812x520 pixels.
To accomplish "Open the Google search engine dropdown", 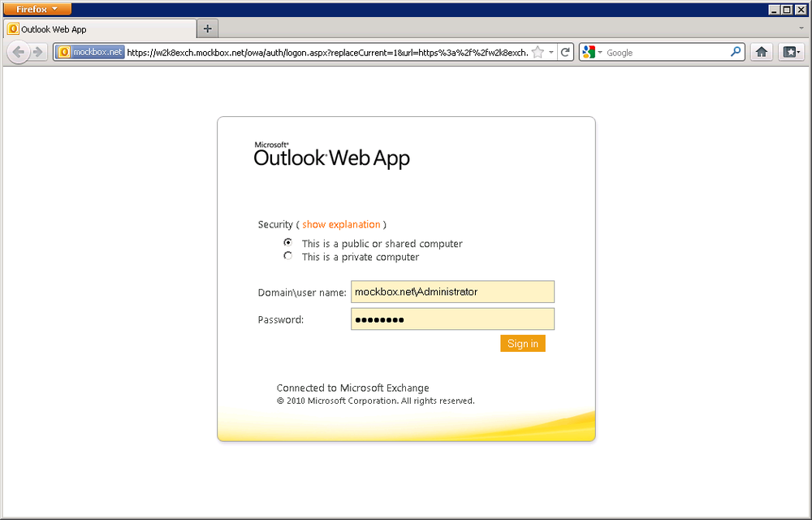I will tap(592, 52).
